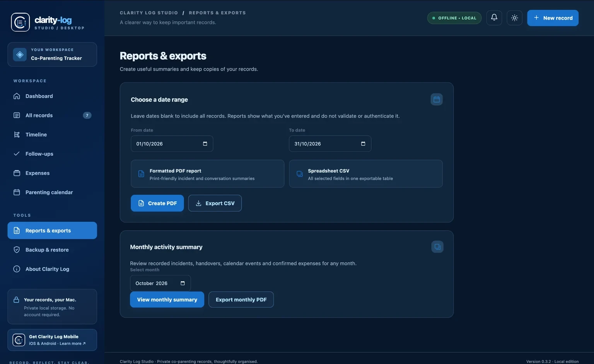Click the October 2026 month field
Viewport: 594px width, 364px height.
(160, 283)
